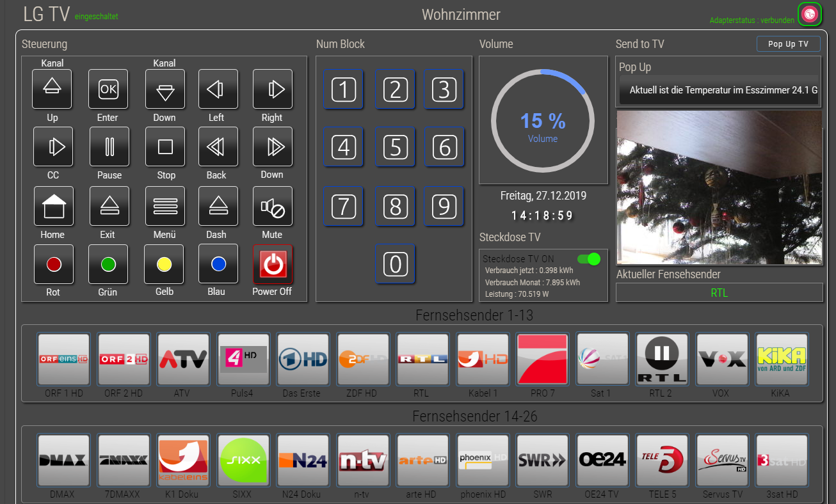Viewport: 836px width, 504px height.
Task: Click the Home icon button
Action: click(x=53, y=207)
